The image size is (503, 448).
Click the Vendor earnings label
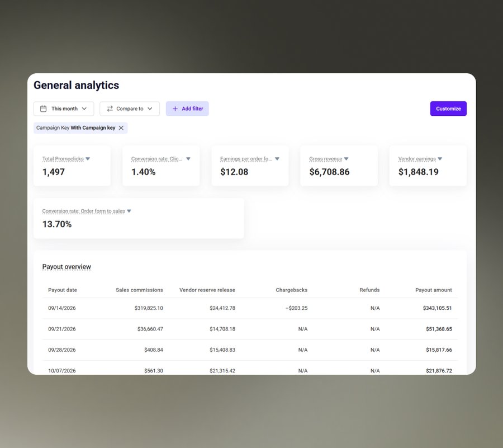417,159
